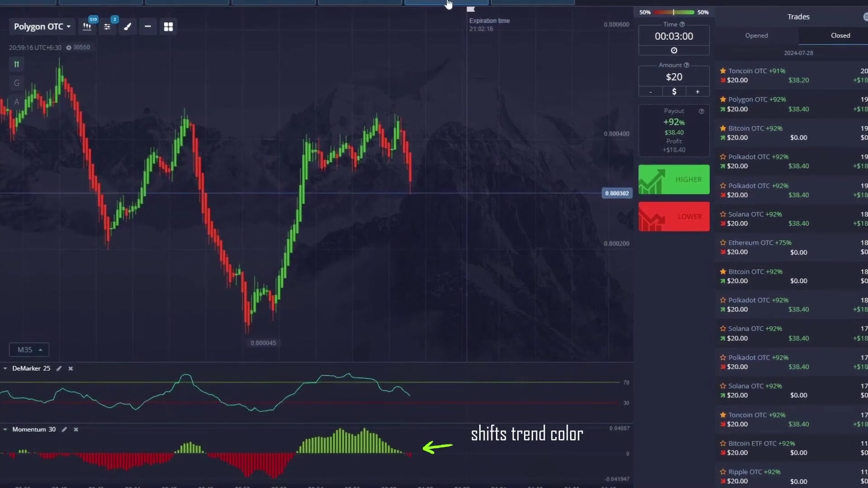Click the $20 amount field

coord(674,77)
